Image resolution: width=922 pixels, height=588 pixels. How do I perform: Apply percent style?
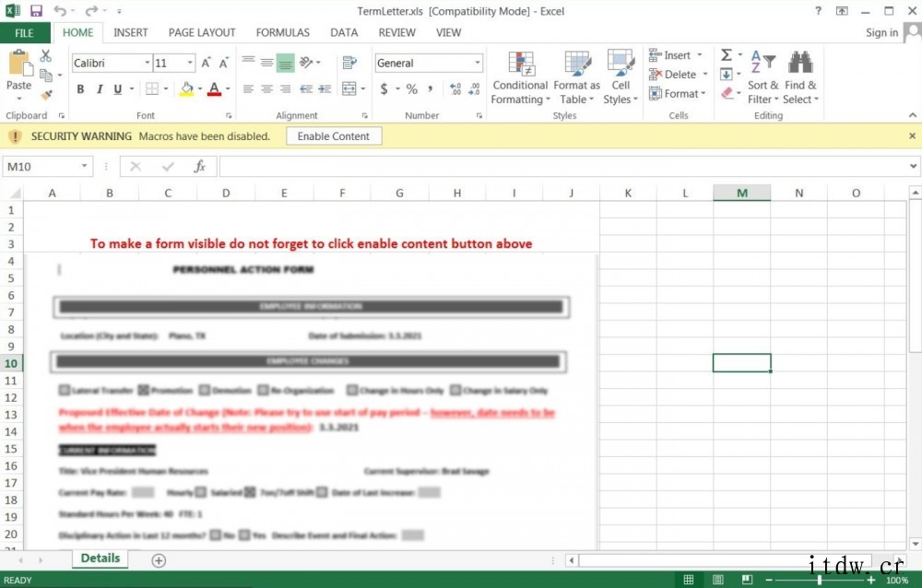[411, 88]
